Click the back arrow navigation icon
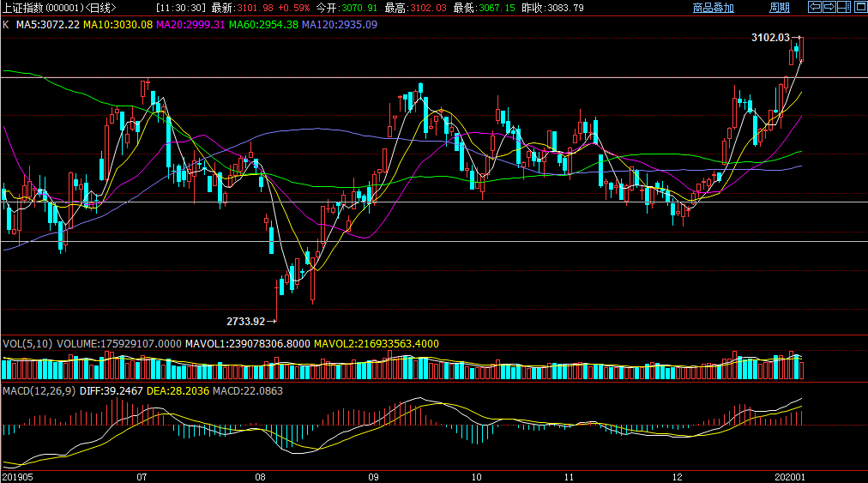 814,7
